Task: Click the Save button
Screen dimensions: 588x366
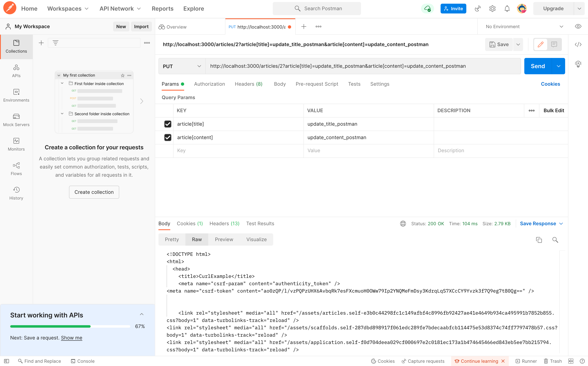Action: [499, 44]
